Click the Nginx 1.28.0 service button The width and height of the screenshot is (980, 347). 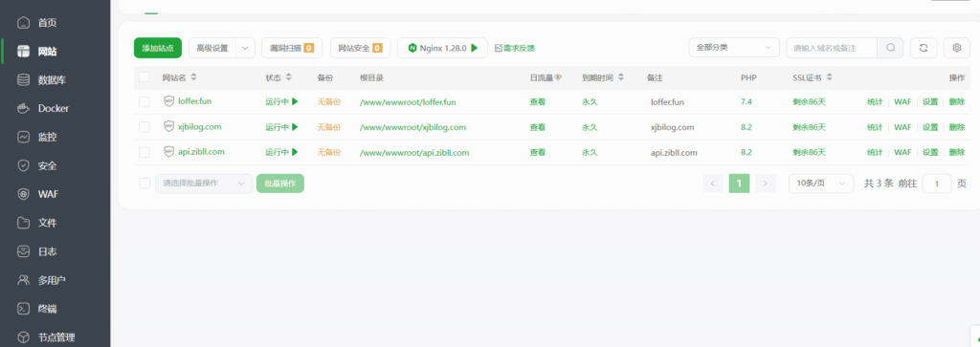pos(442,48)
